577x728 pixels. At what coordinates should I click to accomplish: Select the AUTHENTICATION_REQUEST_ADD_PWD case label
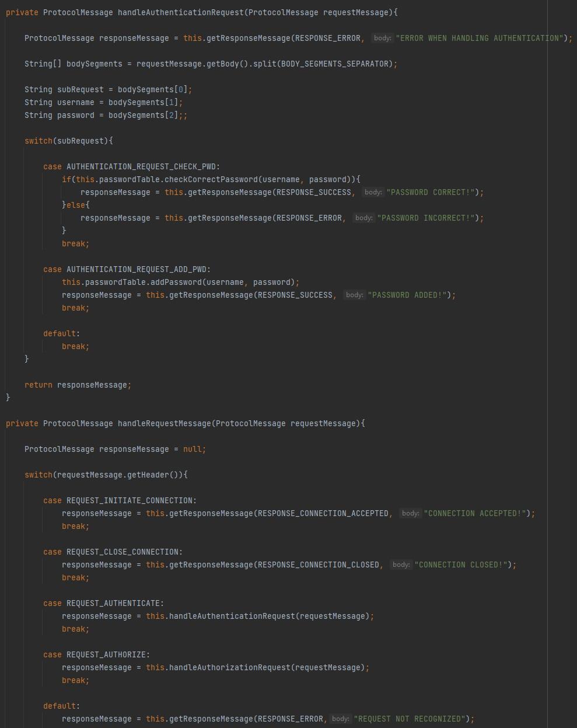pyautogui.click(x=137, y=269)
